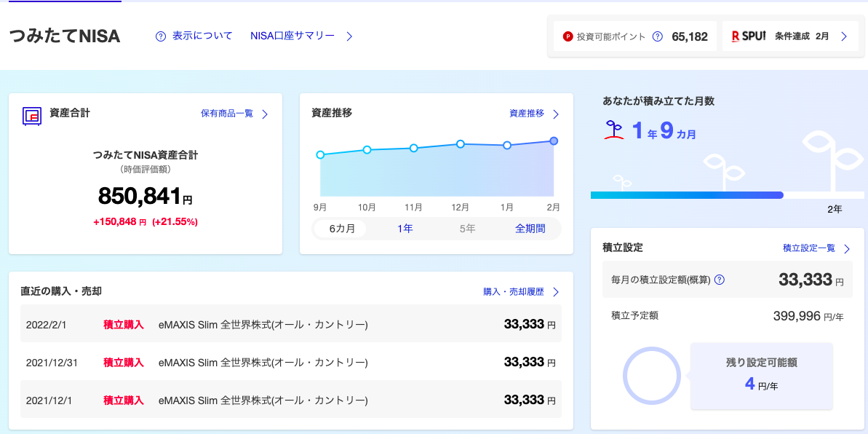This screenshot has width=868, height=434.
Task: Click the chevron next to 資産推移 link
Action: 556,114
